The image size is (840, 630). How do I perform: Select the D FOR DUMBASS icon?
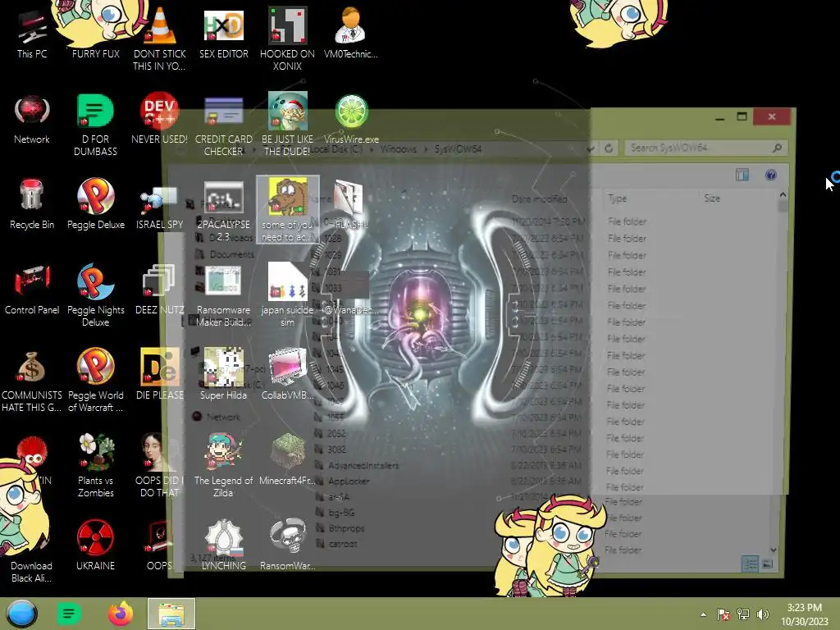(x=95, y=125)
